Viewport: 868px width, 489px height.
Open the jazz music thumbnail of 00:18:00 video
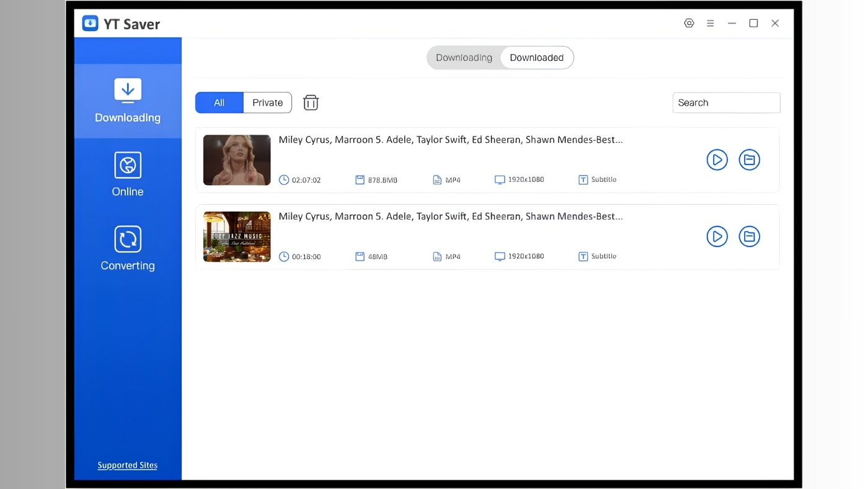tap(237, 236)
